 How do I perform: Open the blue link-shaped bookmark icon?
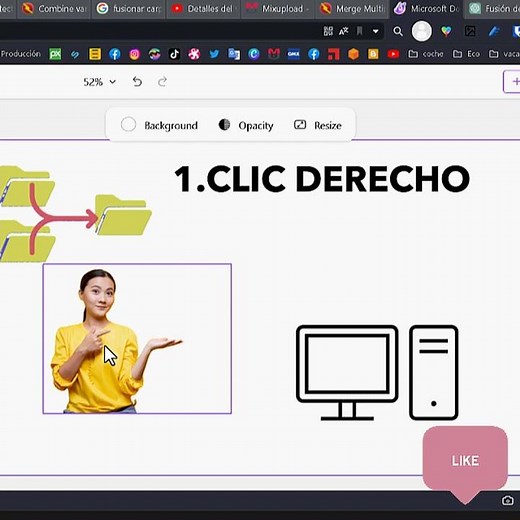point(75,54)
